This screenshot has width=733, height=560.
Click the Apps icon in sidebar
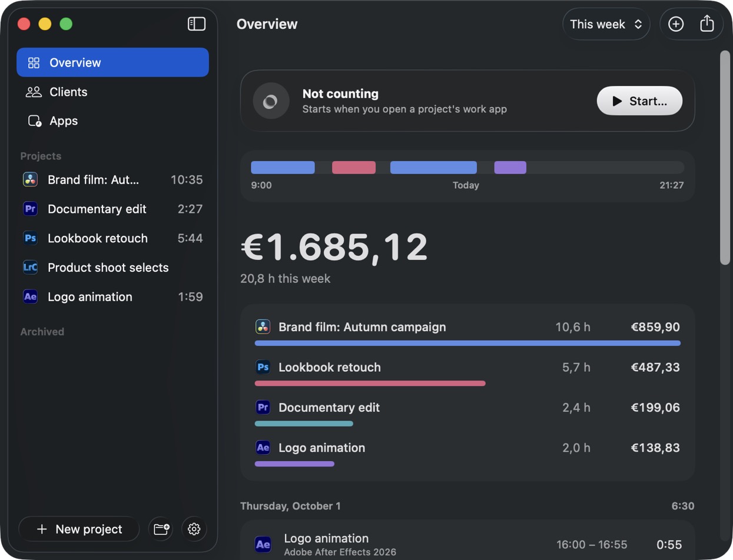coord(35,121)
